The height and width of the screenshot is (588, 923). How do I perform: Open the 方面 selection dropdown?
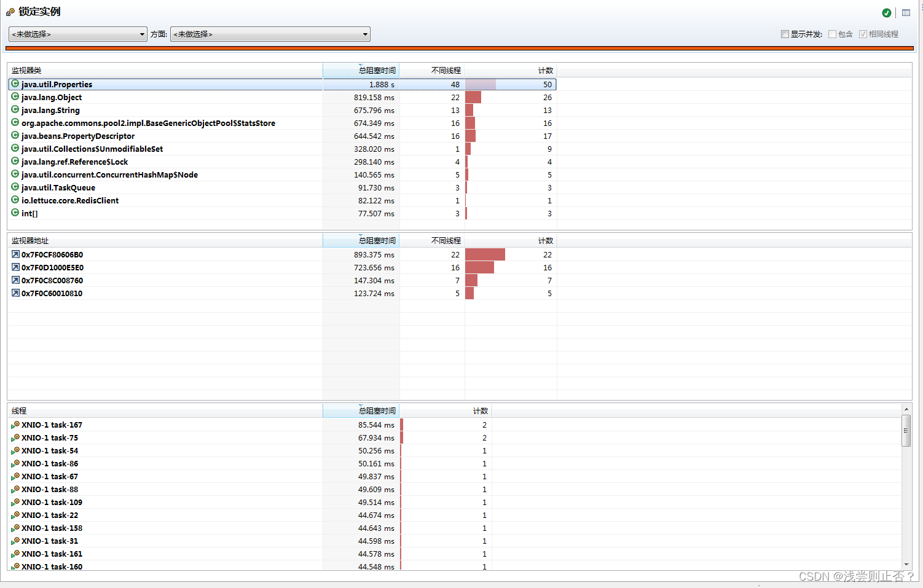(x=270, y=34)
